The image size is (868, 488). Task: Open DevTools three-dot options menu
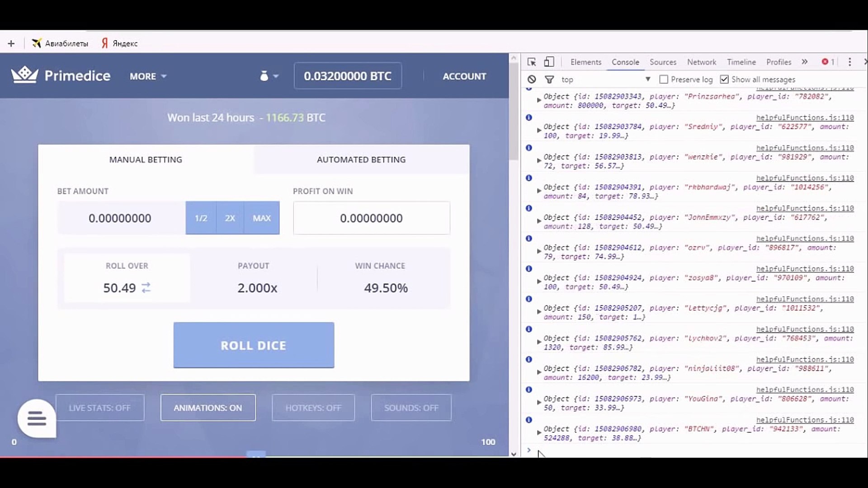(x=850, y=62)
